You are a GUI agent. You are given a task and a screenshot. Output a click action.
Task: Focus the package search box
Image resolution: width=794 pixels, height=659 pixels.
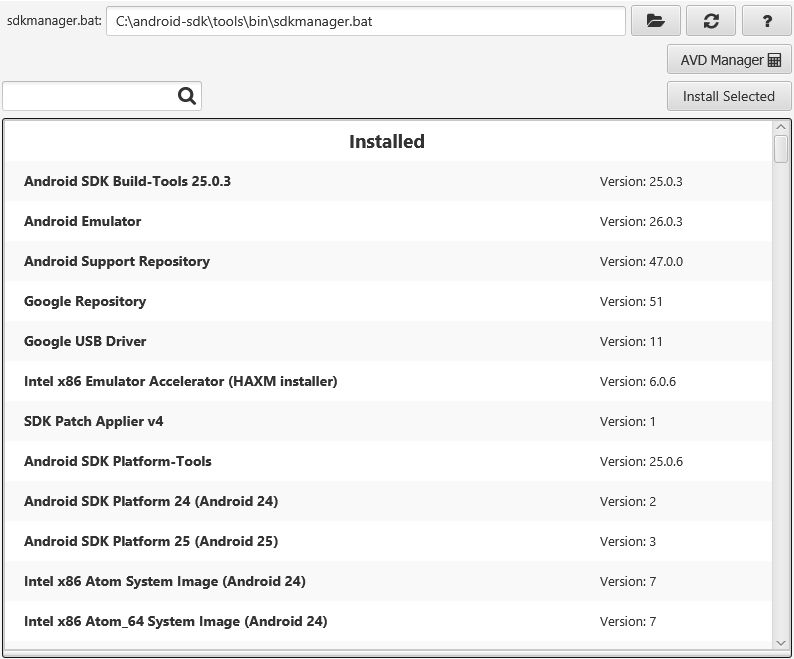point(90,96)
